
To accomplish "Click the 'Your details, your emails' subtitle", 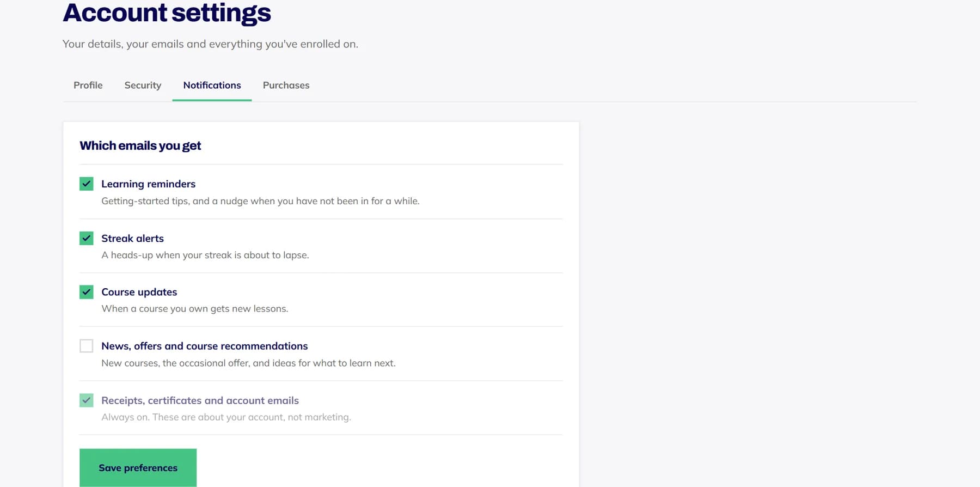I will coord(210,44).
